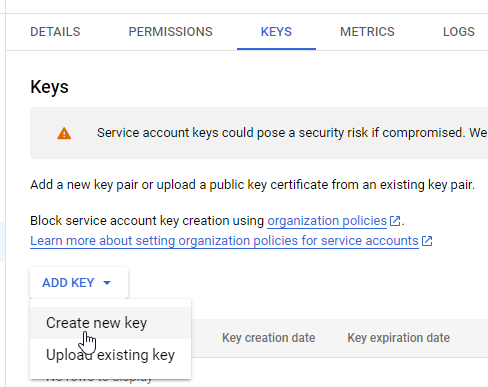Switch to the PERMISSIONS tab
488x387 pixels.
click(x=170, y=32)
